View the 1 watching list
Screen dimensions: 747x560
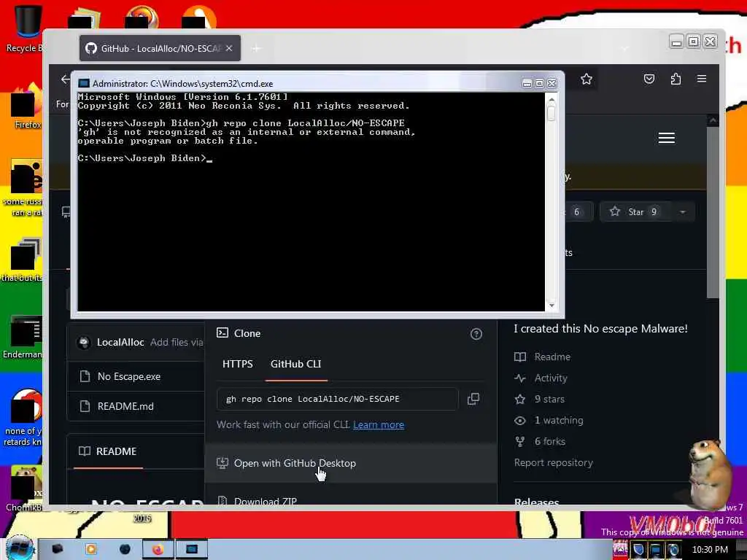tap(559, 421)
